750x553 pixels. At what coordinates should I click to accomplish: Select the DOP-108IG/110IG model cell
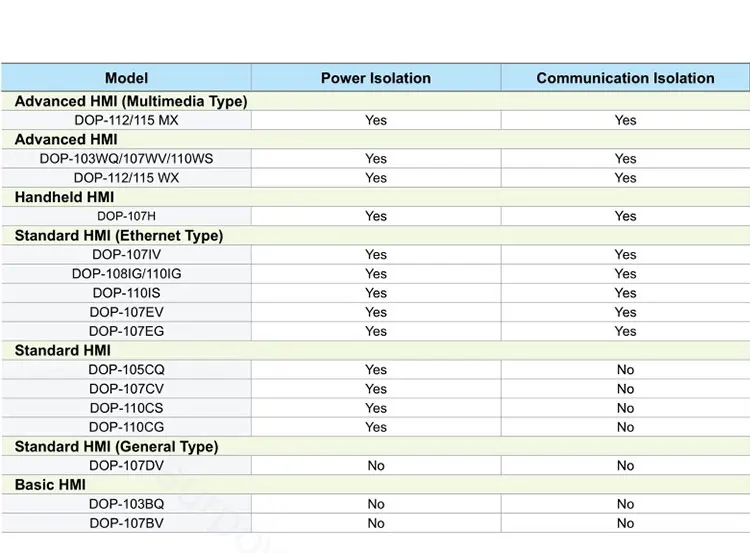pos(126,274)
